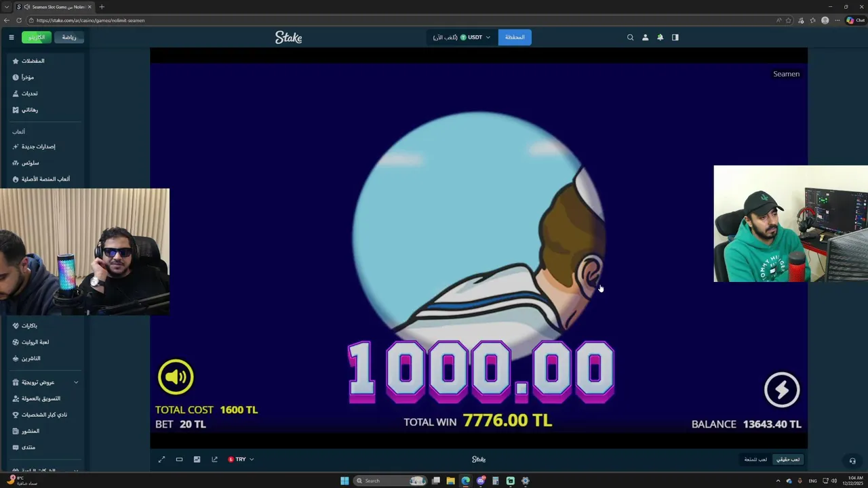Select لعب للمتعة fun play mode

(x=755, y=460)
